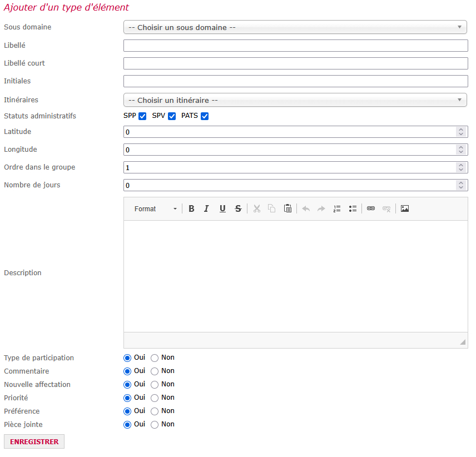The image size is (476, 457).
Task: Apply italic formatting in description editor
Action: coord(206,209)
